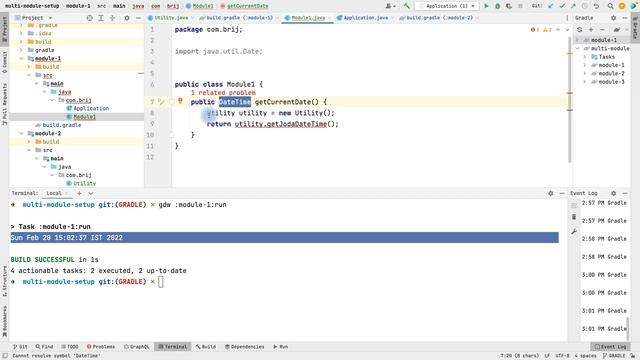640x360 pixels.
Task: Click Git commit checkmark icon
Action: coord(562,6)
